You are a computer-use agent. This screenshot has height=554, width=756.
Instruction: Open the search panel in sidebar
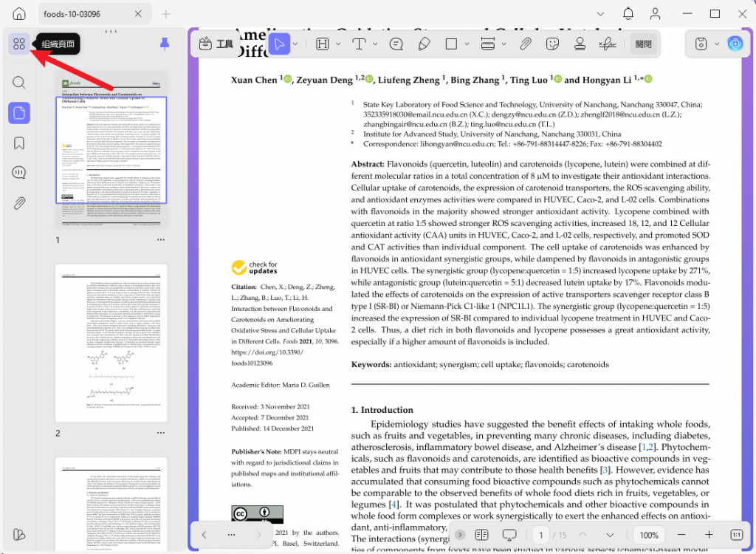(x=19, y=83)
